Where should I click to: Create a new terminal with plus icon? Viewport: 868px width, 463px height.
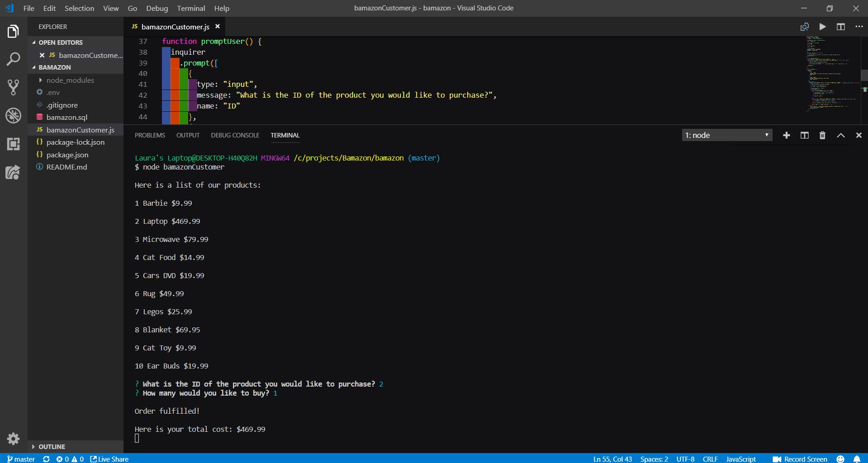click(786, 135)
